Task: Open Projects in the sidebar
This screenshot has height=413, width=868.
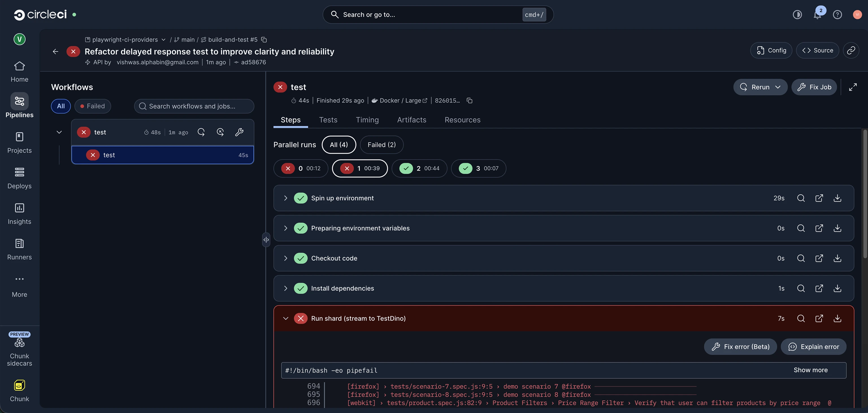Action: point(19,143)
